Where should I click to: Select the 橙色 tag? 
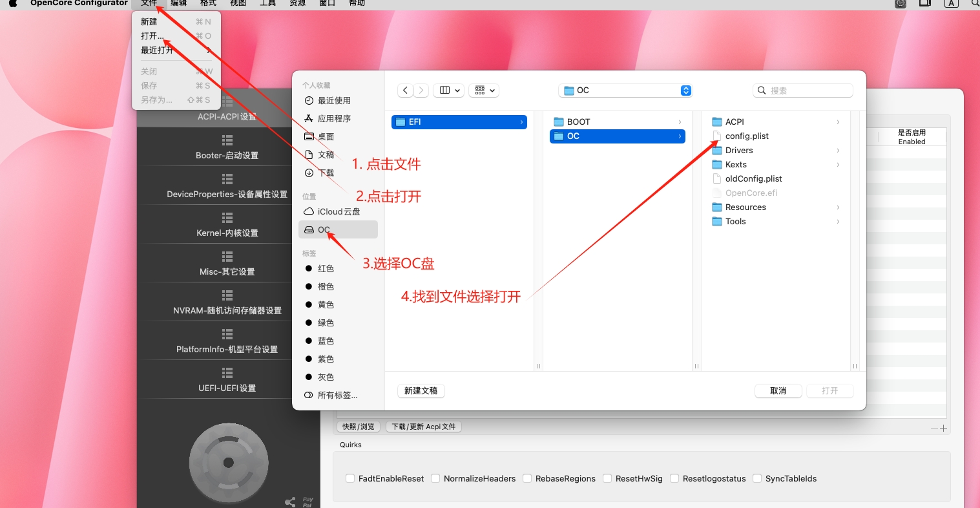coord(319,286)
